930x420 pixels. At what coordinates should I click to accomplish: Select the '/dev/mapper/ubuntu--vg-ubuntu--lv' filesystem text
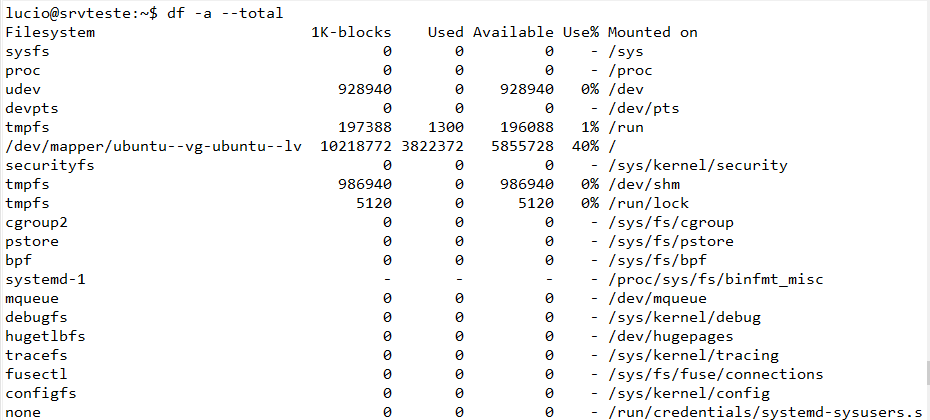153,146
